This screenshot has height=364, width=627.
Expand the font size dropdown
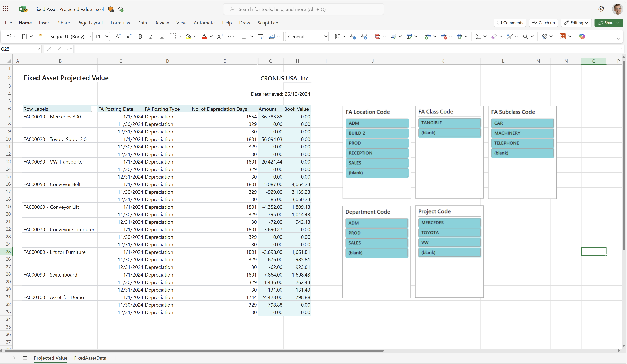tap(107, 36)
